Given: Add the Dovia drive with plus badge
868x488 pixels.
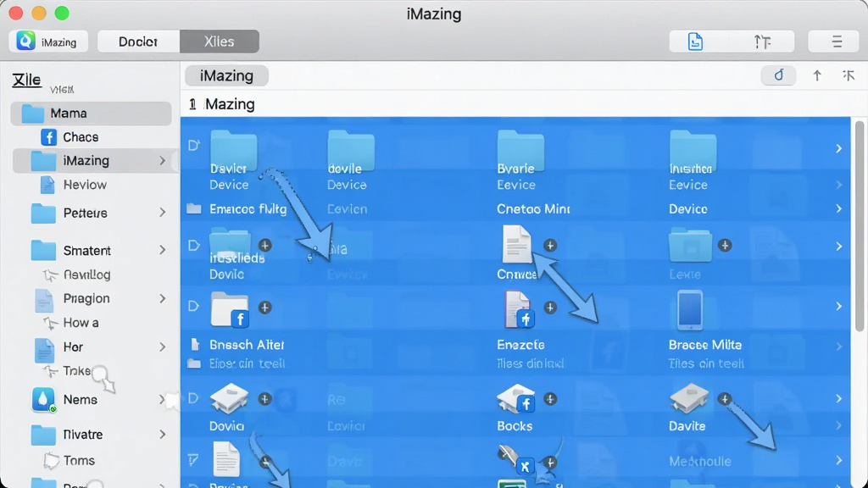Looking at the screenshot, I should [x=264, y=399].
